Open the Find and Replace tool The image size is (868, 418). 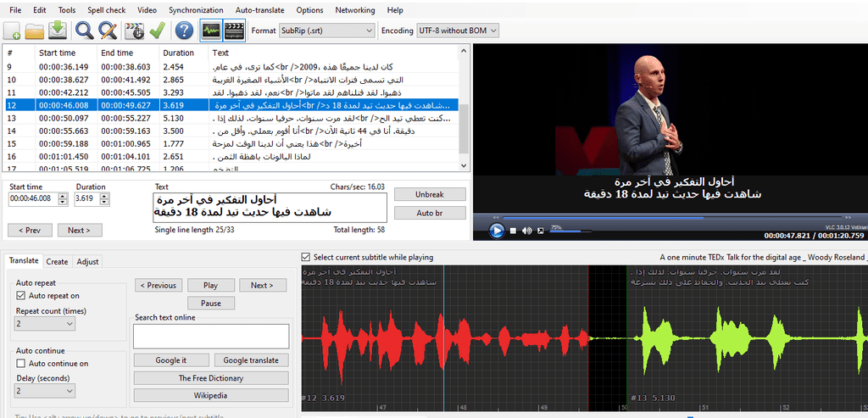point(108,31)
